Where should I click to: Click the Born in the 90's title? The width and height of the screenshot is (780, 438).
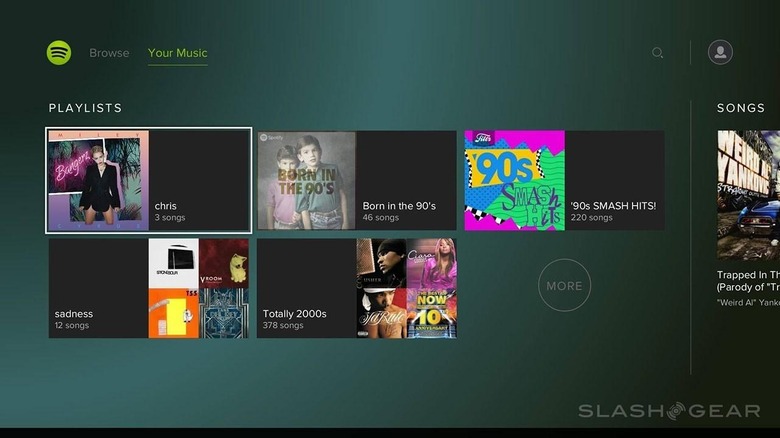399,206
